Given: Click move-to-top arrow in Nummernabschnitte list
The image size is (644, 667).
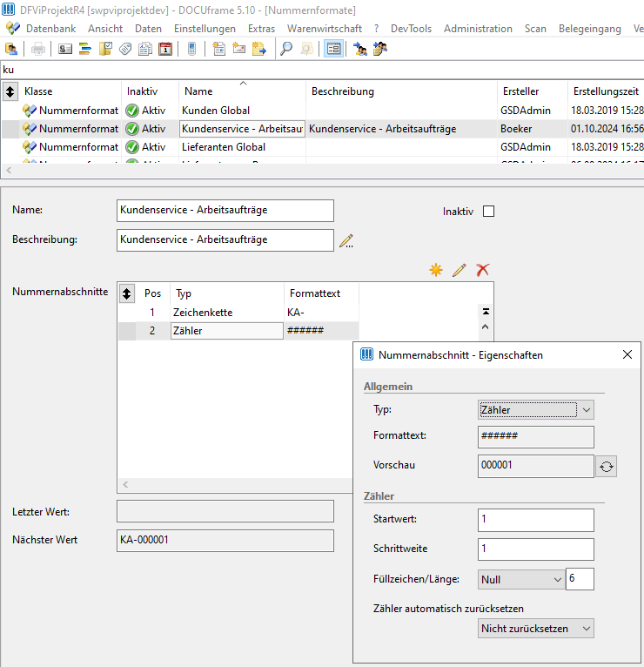Looking at the screenshot, I should [x=486, y=312].
